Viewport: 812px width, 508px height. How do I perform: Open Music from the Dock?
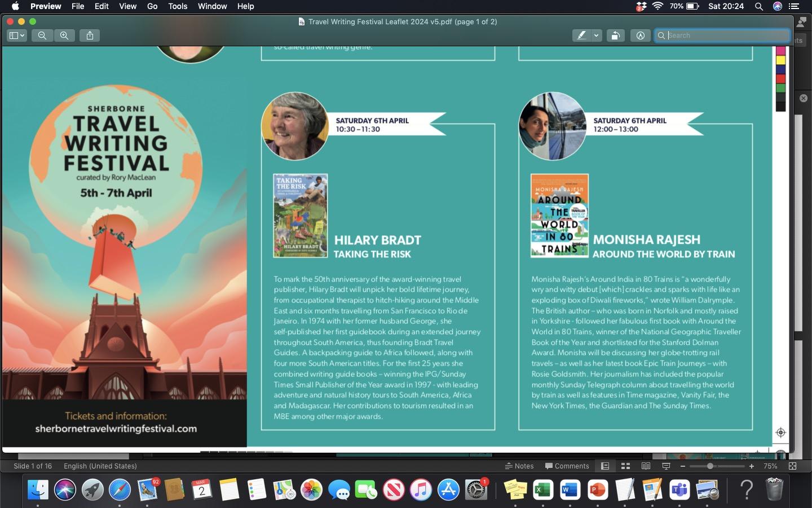click(x=421, y=489)
